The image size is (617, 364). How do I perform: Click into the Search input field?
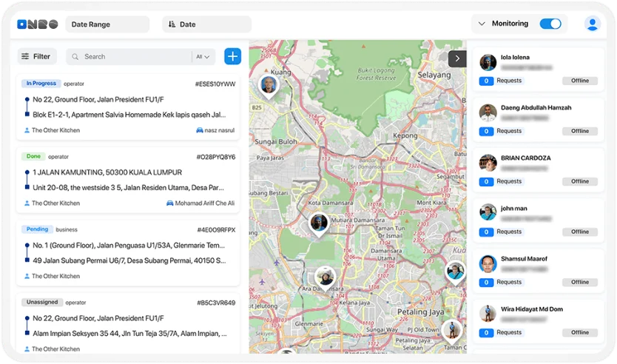coord(133,56)
